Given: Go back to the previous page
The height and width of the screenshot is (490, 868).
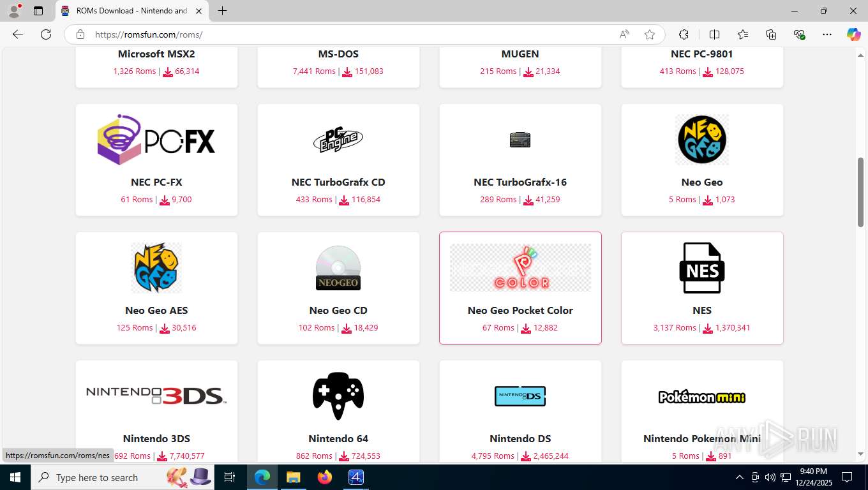Looking at the screenshot, I should pyautogui.click(x=18, y=34).
